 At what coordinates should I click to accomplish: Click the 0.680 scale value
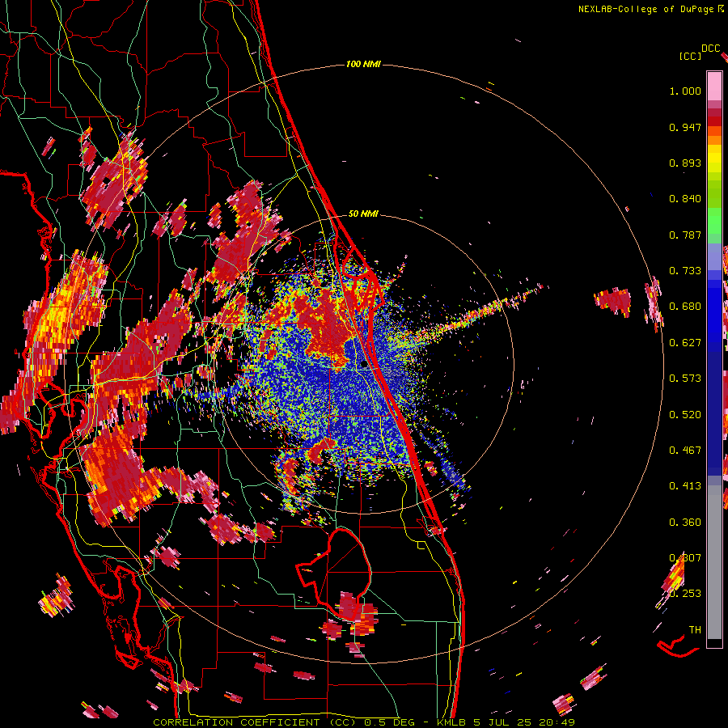click(x=685, y=307)
